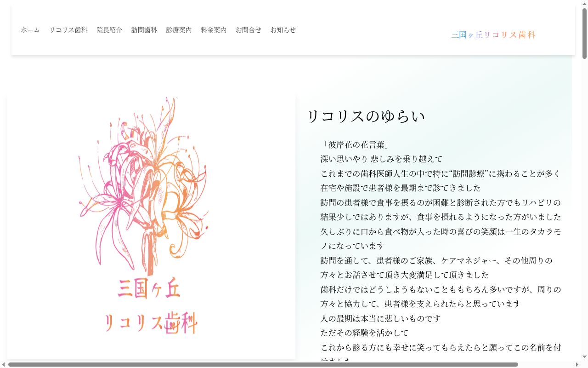Click the scroll left arrow
Screen dimensions: 588x368
(3, 364)
